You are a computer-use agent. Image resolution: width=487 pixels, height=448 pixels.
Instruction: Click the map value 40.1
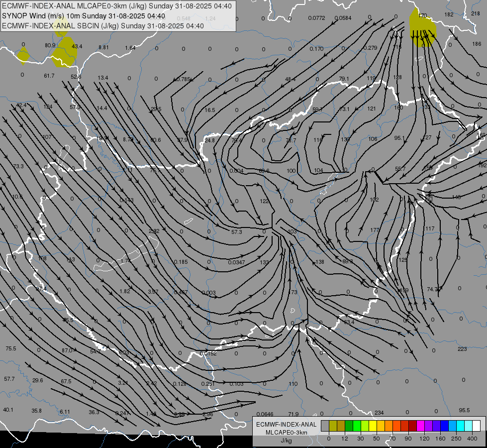pyautogui.click(x=8, y=410)
